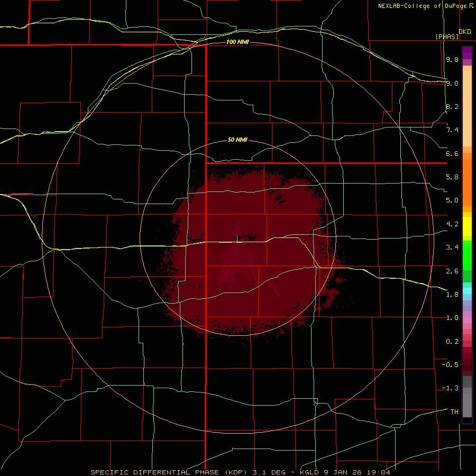
Task: Click the DKD label above the color scale
Action: 465,32
